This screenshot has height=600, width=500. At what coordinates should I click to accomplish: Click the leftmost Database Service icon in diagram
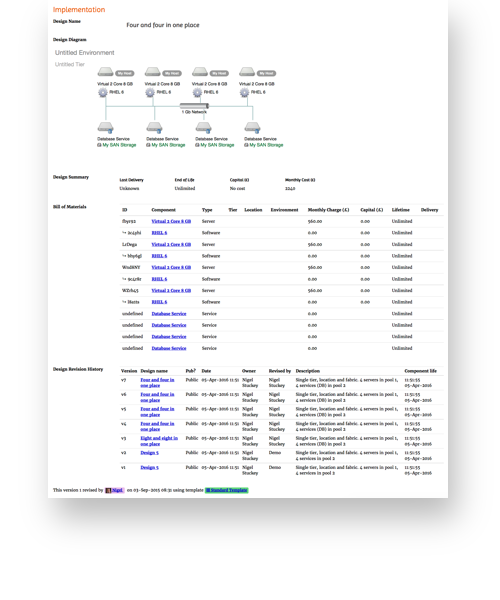pyautogui.click(x=106, y=127)
